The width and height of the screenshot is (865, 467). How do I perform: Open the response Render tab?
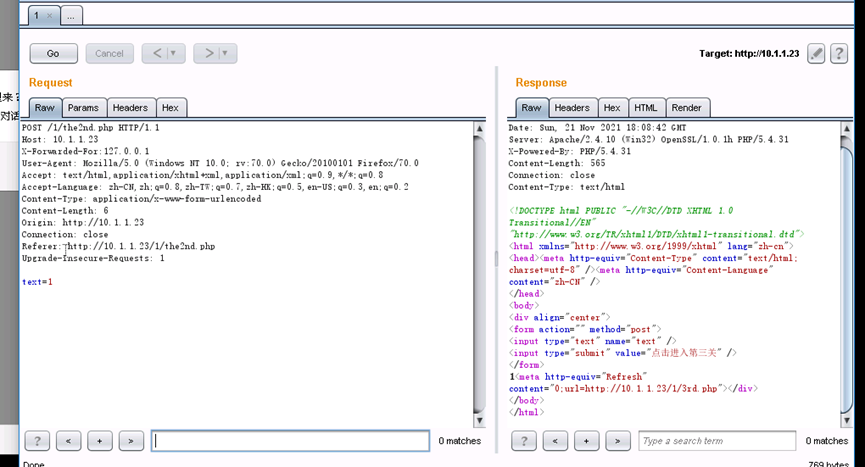(x=687, y=108)
